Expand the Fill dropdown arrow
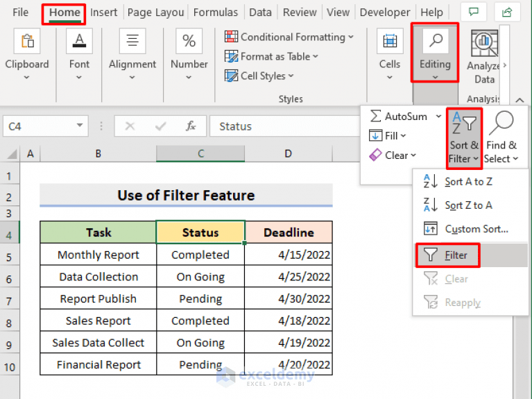Screen dimensions: 532x399 tap(403, 136)
